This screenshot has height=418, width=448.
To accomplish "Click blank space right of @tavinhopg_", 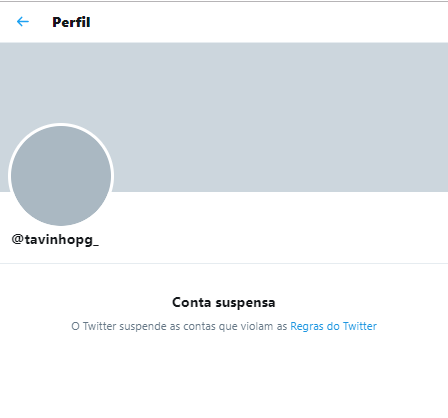I will (x=267, y=240).
